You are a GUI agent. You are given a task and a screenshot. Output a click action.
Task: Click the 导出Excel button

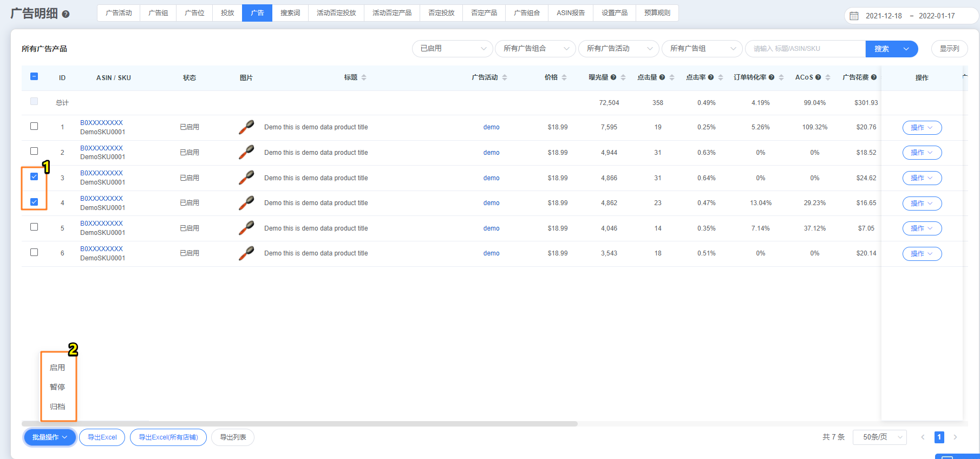(102, 437)
